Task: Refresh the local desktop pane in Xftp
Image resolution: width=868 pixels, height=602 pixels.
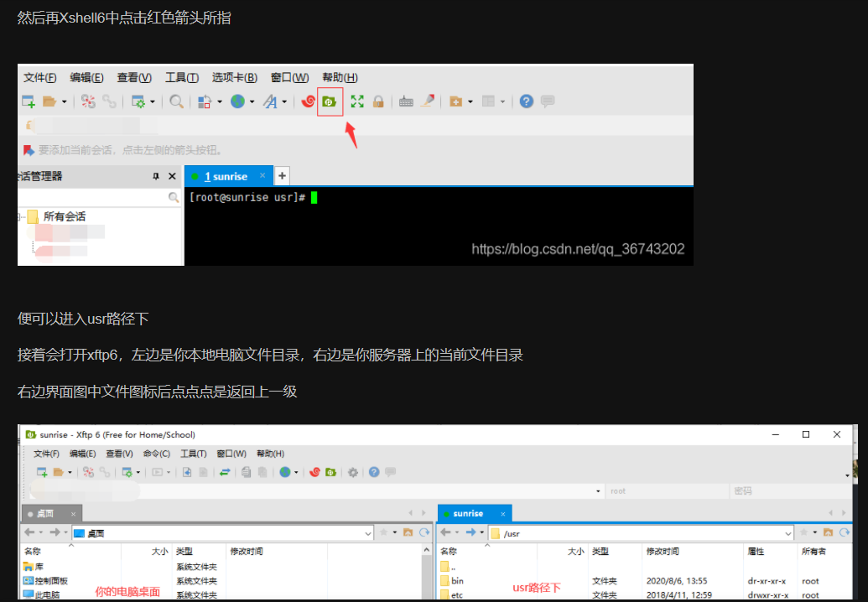Action: tap(424, 532)
